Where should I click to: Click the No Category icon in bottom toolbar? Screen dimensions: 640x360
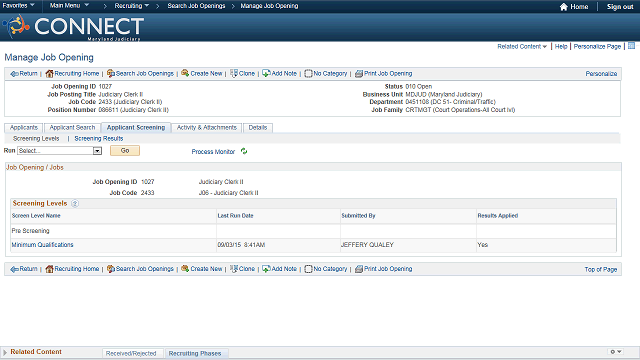308,269
